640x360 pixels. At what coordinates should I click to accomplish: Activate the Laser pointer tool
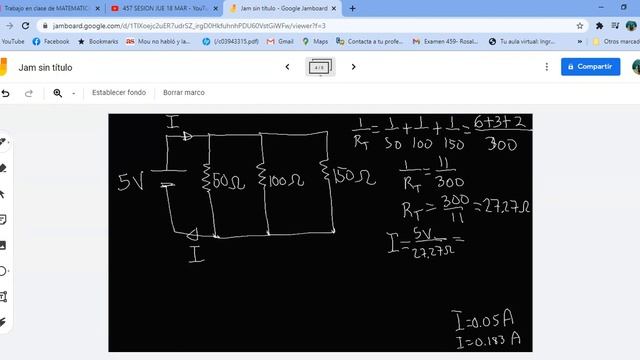3,322
